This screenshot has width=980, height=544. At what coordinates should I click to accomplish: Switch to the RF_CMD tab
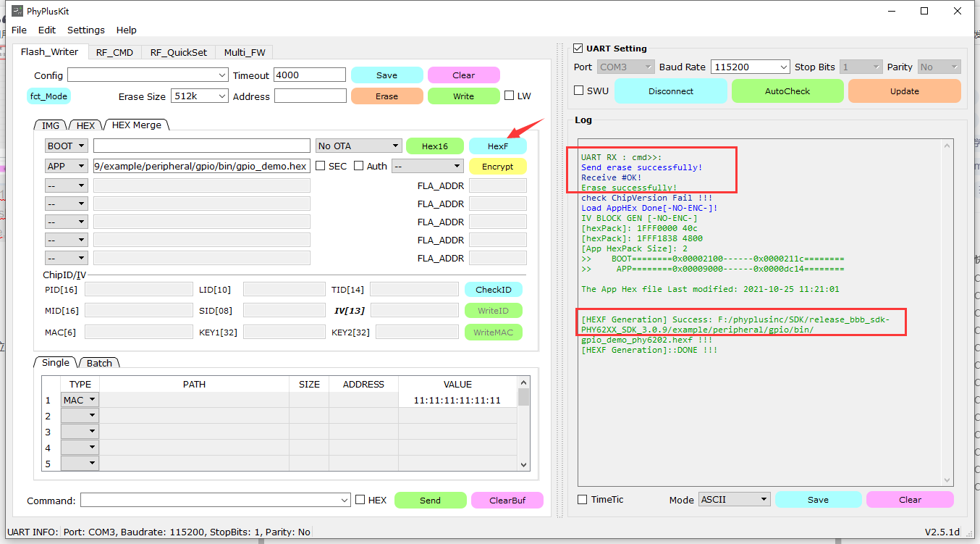(x=115, y=52)
